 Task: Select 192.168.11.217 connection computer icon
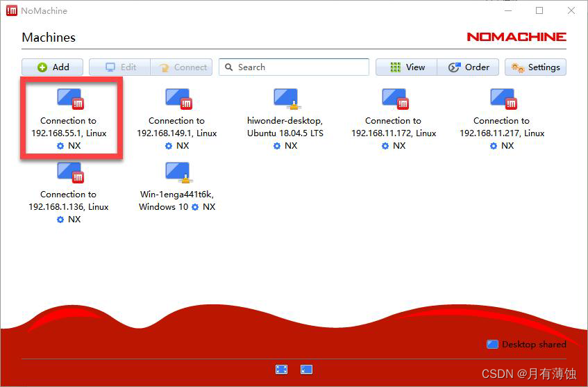(503, 99)
